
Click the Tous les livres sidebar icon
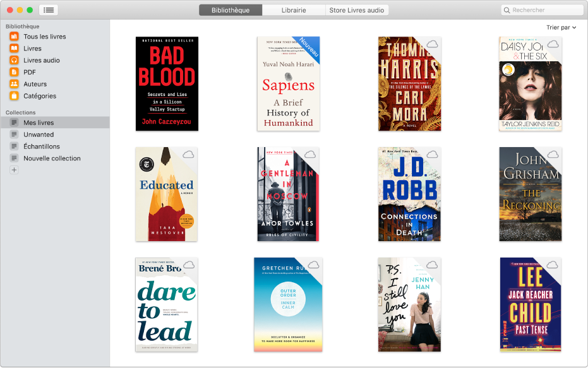click(x=15, y=37)
